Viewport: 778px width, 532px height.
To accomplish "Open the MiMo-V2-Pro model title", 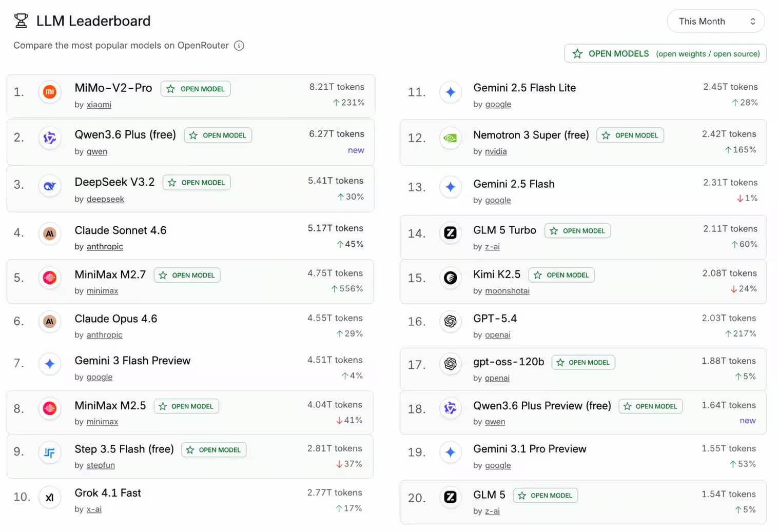I will click(113, 88).
